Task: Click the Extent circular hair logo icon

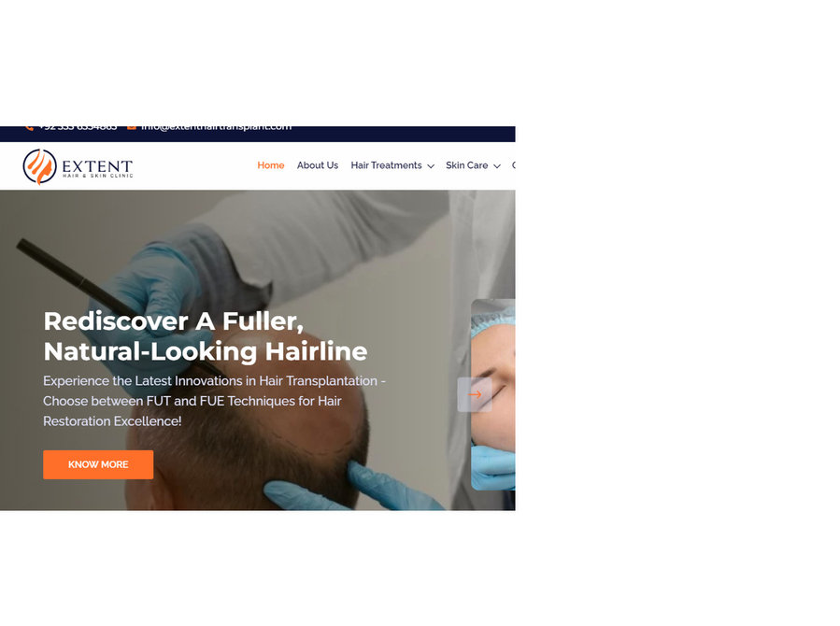Action: pos(39,166)
